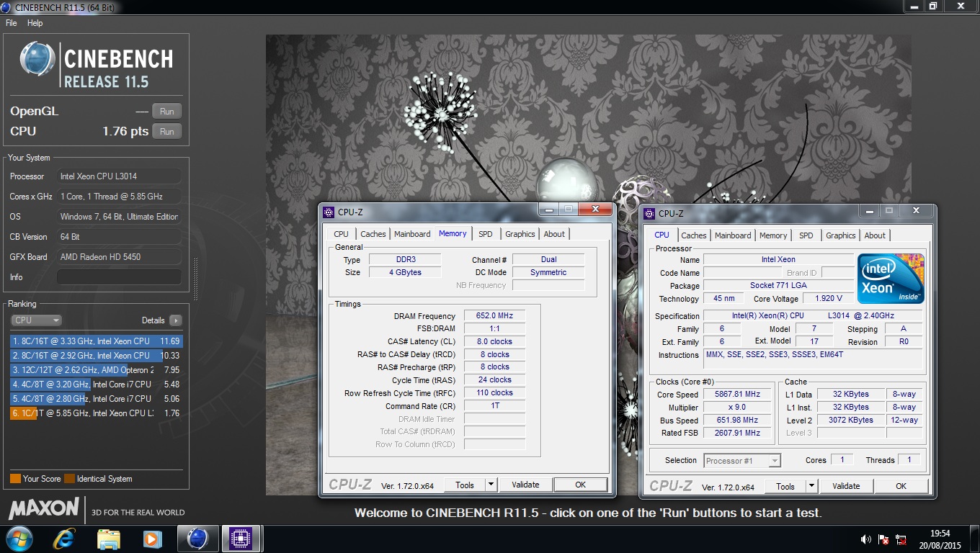Click the network status tray icon

(901, 539)
